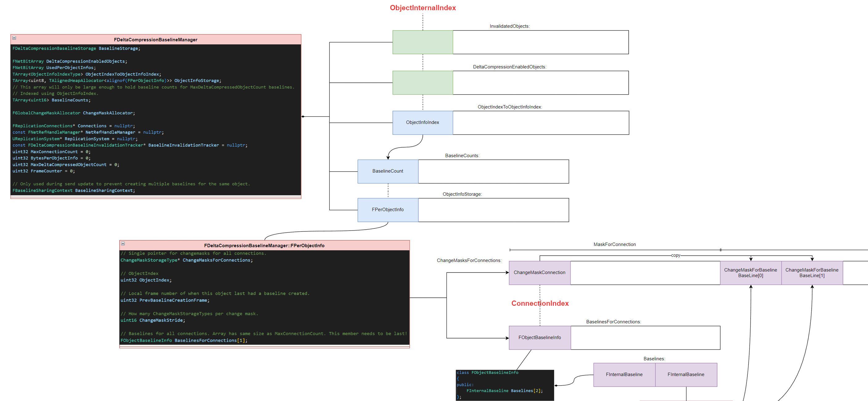Click the empty ObjectInfoStorage array rectangle
Image resolution: width=868 pixels, height=401 pixels.
493,210
